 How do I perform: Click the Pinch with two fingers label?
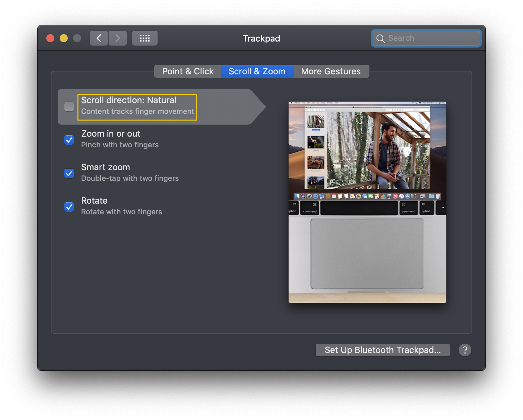click(120, 145)
